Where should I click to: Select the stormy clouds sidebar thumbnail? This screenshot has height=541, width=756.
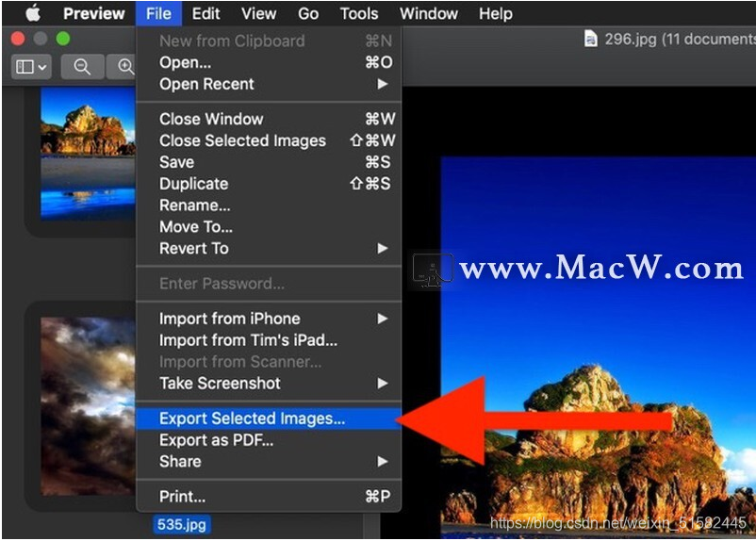point(88,406)
